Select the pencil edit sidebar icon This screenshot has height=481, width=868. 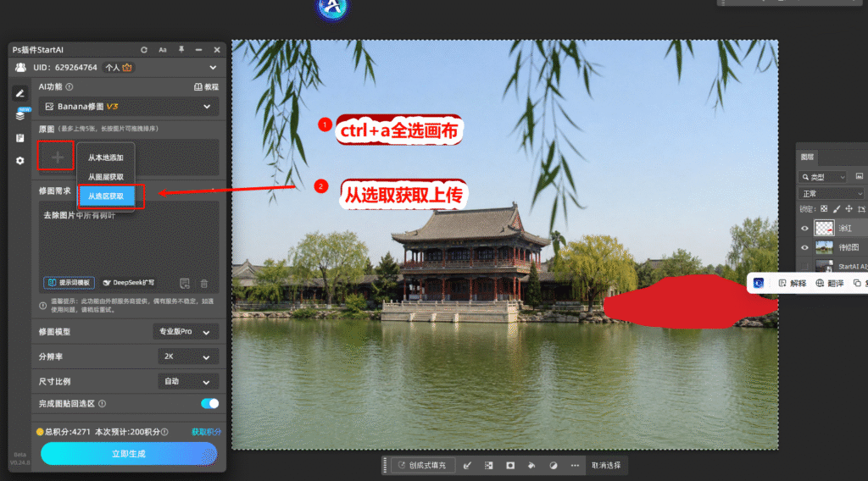click(20, 93)
